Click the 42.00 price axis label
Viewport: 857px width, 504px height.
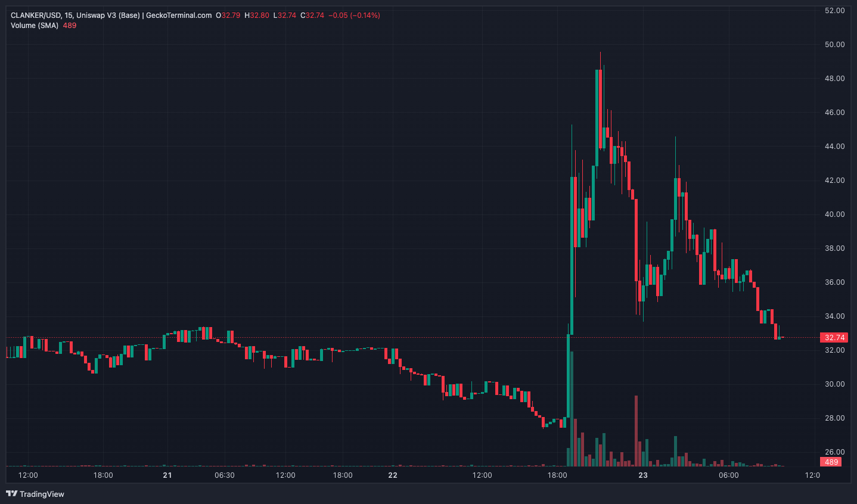[834, 181]
